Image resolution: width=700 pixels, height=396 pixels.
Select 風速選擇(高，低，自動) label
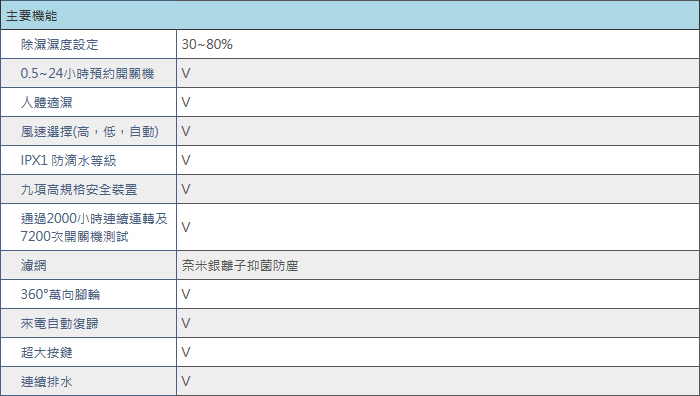[x=90, y=132]
